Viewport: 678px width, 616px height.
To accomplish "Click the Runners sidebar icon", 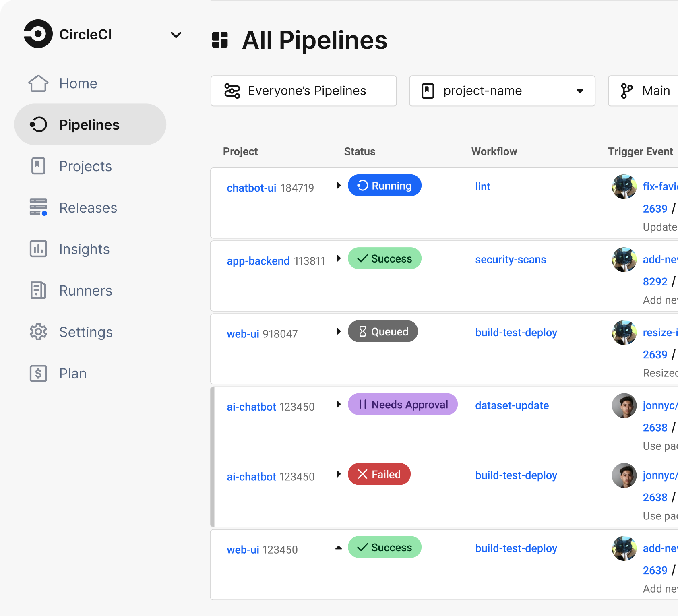I will (x=38, y=290).
